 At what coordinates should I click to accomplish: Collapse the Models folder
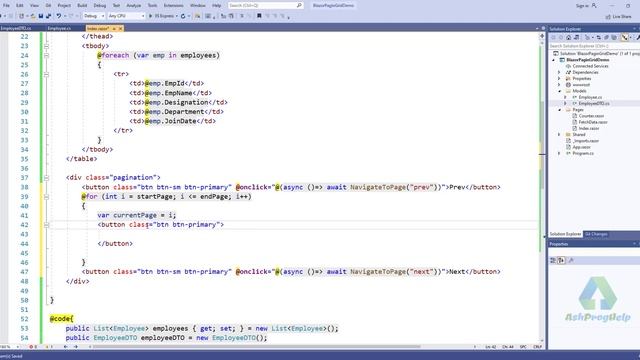[560, 91]
